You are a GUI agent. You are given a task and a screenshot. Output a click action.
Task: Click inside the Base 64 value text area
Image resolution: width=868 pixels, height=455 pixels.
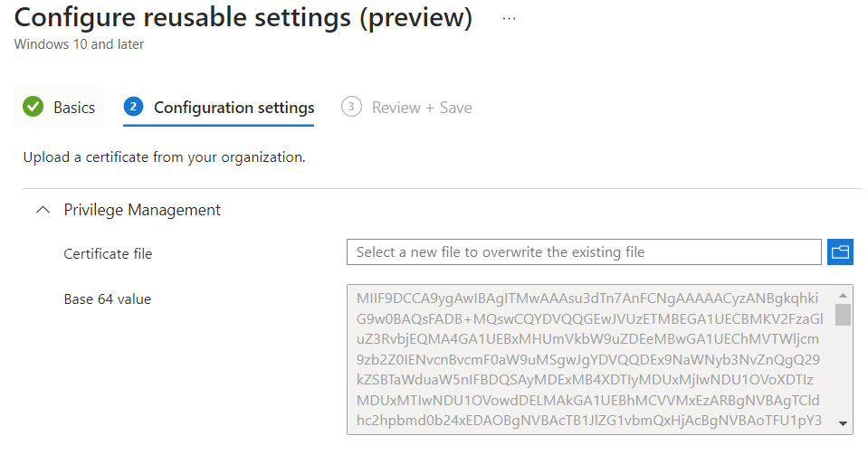(x=591, y=359)
